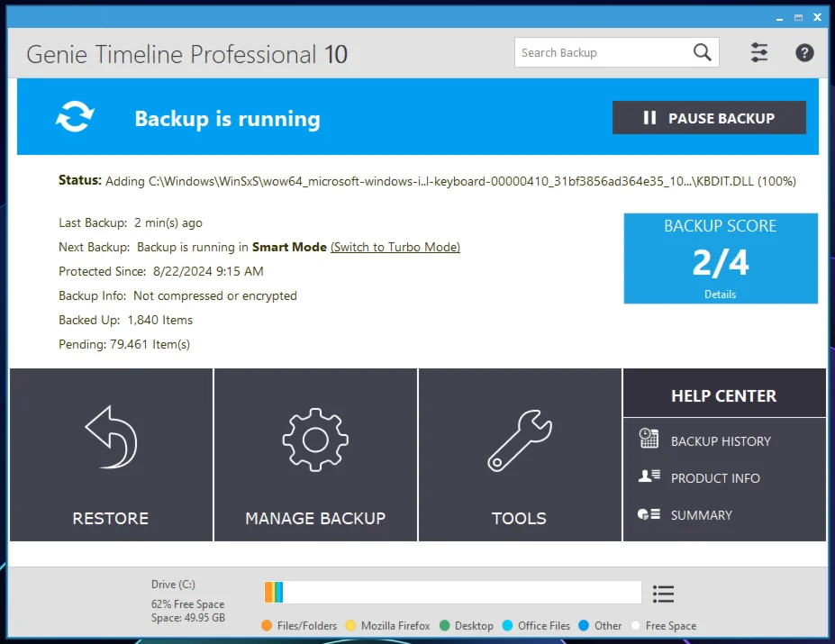The image size is (835, 644).
Task: Click the search magnifier icon
Action: click(x=703, y=52)
